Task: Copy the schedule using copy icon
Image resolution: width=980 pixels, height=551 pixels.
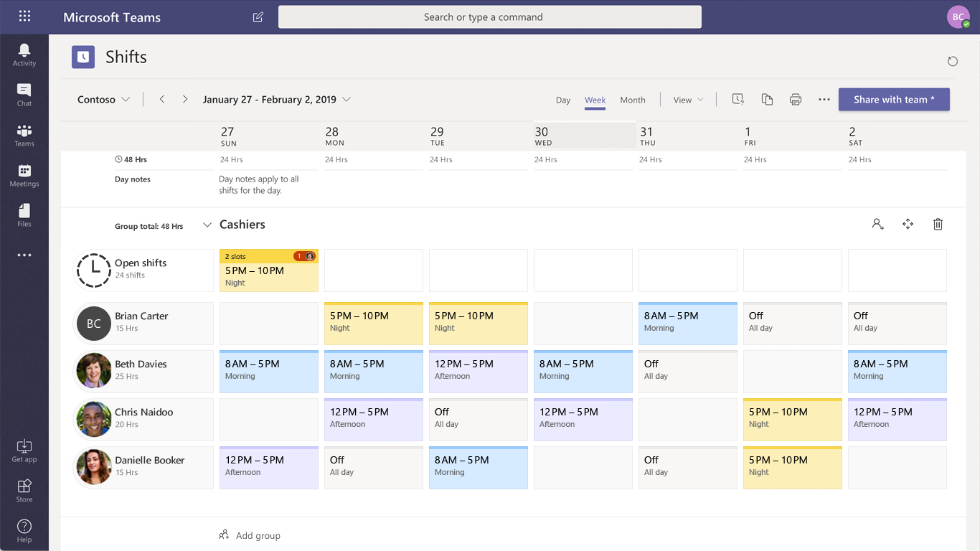Action: [x=767, y=100]
